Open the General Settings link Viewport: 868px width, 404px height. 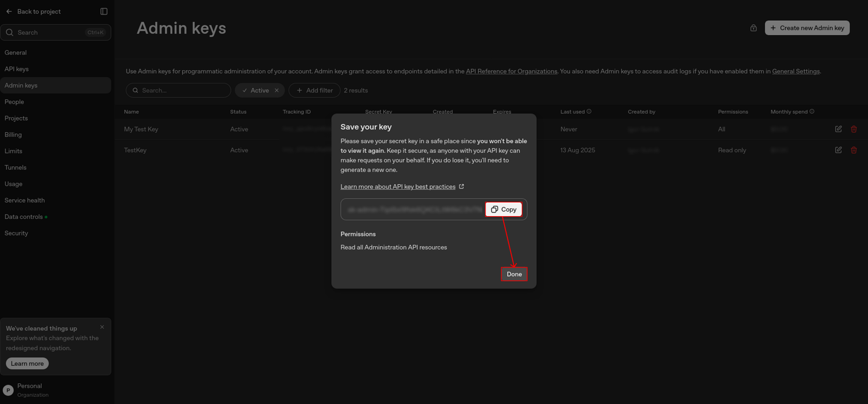point(796,72)
